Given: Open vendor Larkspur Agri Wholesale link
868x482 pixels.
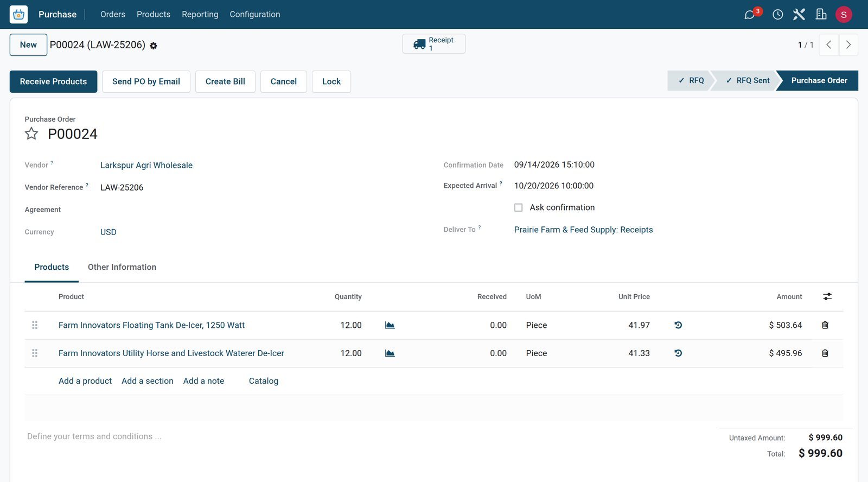Looking at the screenshot, I should [146, 165].
